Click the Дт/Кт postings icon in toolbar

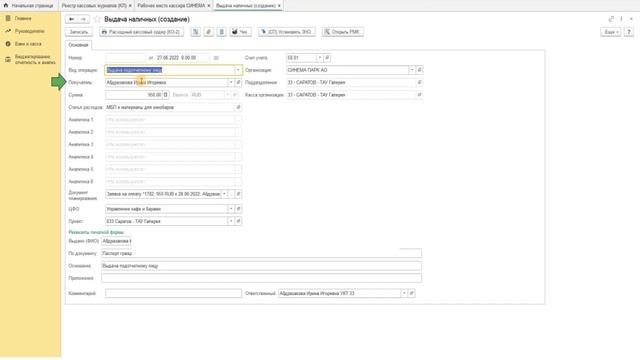196,32
